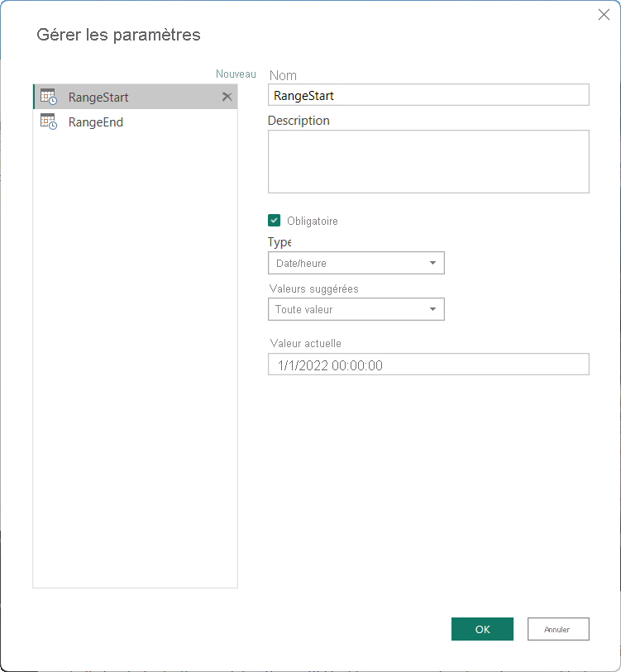Viewport: 621px width, 672px height.
Task: Click the Valeur actuelle field with 1/1/2022 00:00:00
Action: (428, 365)
